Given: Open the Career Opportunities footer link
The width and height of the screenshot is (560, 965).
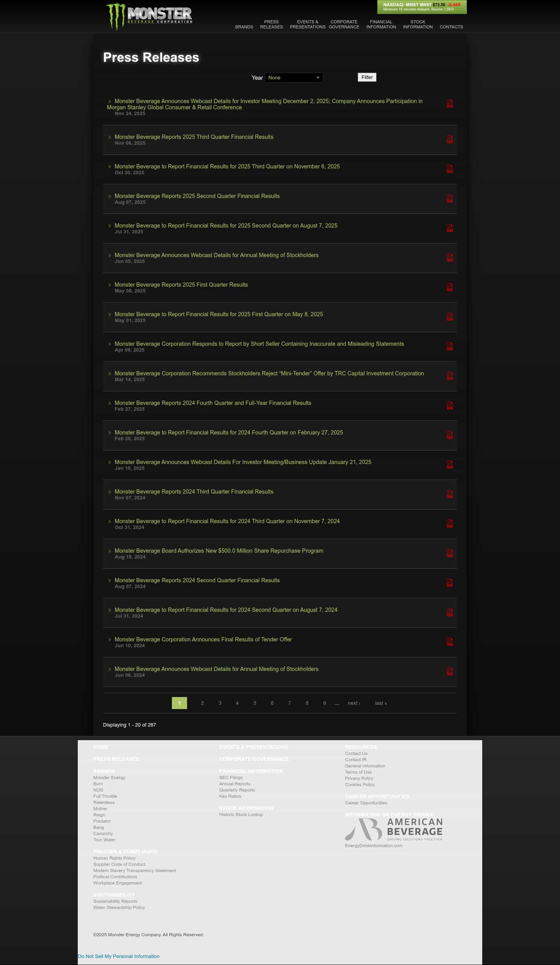Looking at the screenshot, I should tap(366, 803).
